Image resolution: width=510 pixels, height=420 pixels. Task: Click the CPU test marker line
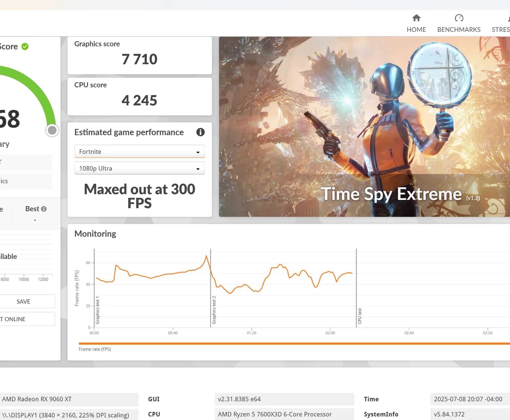[356, 288]
